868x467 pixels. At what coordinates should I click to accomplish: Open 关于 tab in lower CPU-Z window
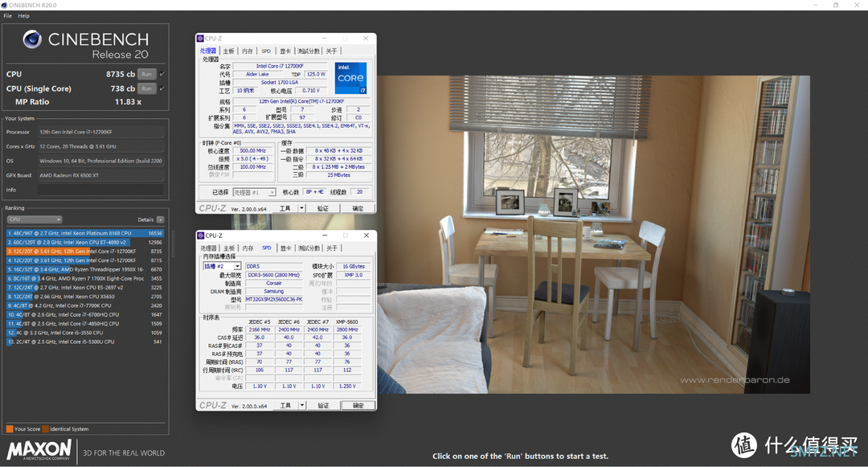[x=332, y=248]
